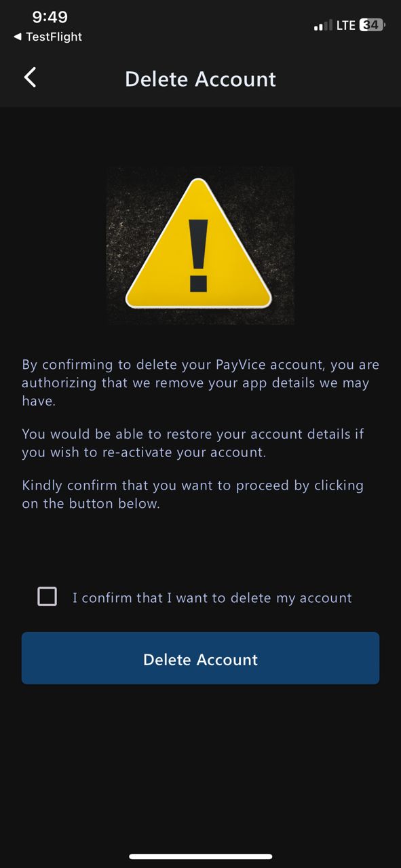Screen dimensions: 401x868
Task: Tap the yellow warning triangle image
Action: click(199, 244)
